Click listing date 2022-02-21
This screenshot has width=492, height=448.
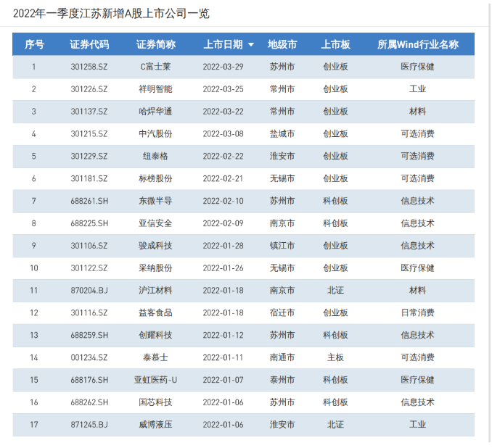click(223, 179)
